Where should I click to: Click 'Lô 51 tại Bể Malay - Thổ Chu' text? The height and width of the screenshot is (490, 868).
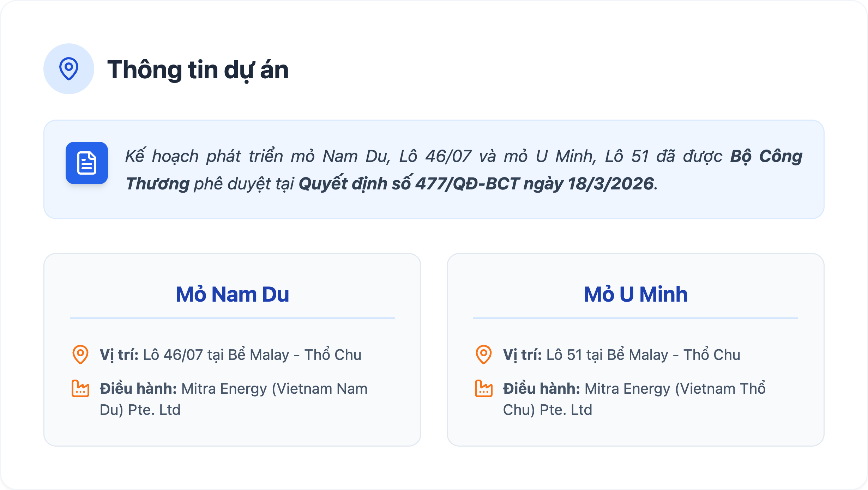click(x=643, y=355)
